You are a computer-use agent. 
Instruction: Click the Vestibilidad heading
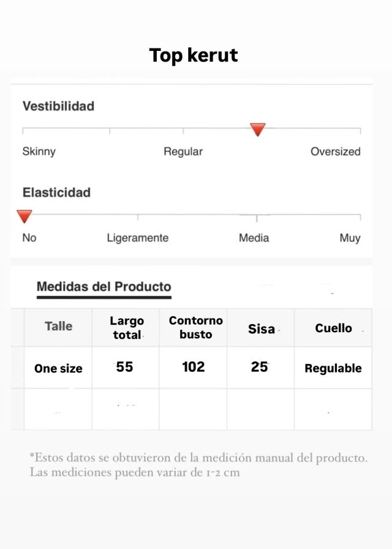click(58, 106)
